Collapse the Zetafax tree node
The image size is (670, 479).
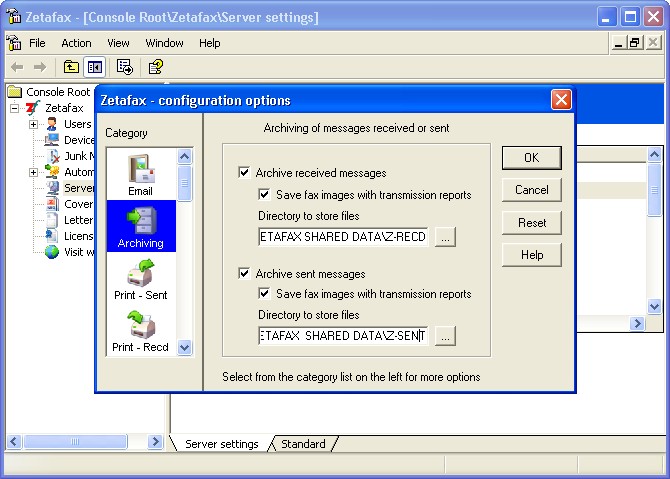coord(15,108)
